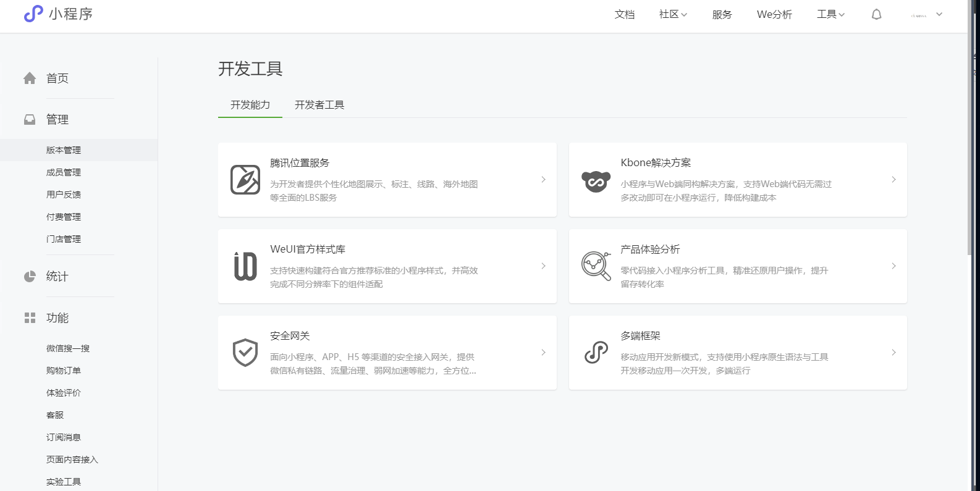Go to 首页 in sidebar
Viewport: 980px width, 491px height.
(57, 78)
